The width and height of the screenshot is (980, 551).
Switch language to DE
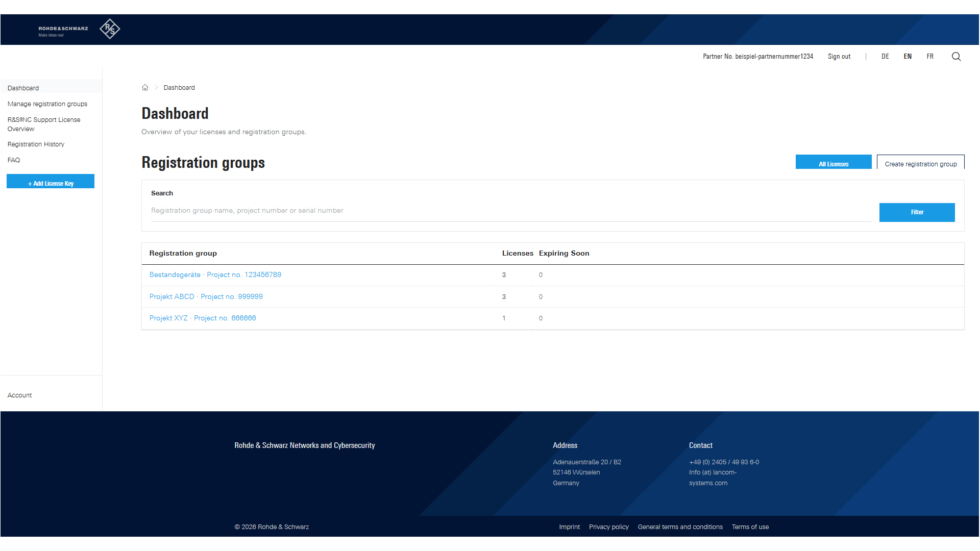point(885,57)
